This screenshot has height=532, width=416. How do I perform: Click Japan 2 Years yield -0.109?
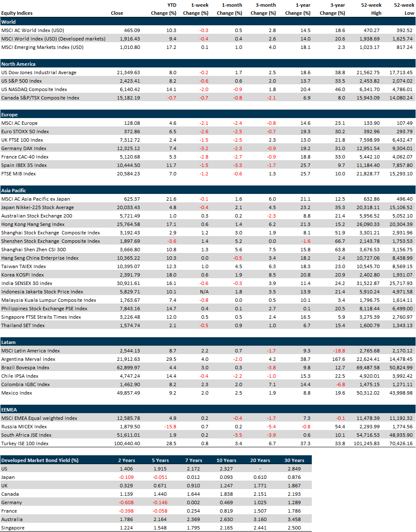click(x=126, y=477)
